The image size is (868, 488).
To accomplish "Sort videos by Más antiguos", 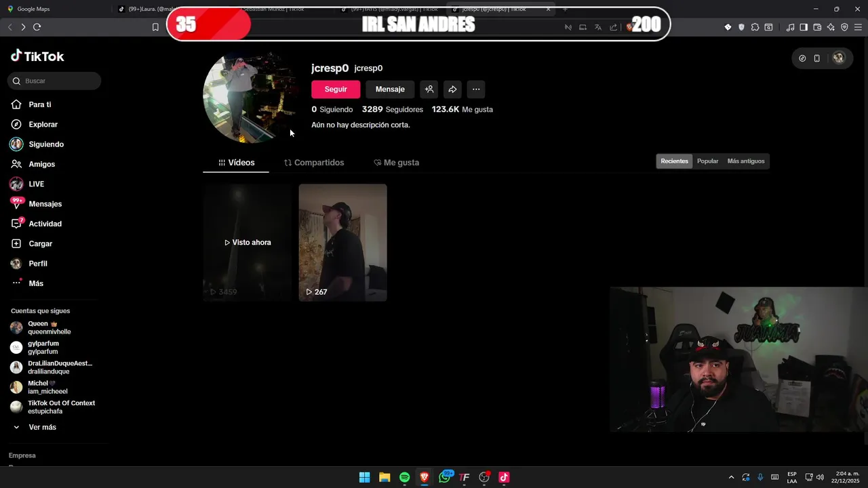I will (746, 161).
